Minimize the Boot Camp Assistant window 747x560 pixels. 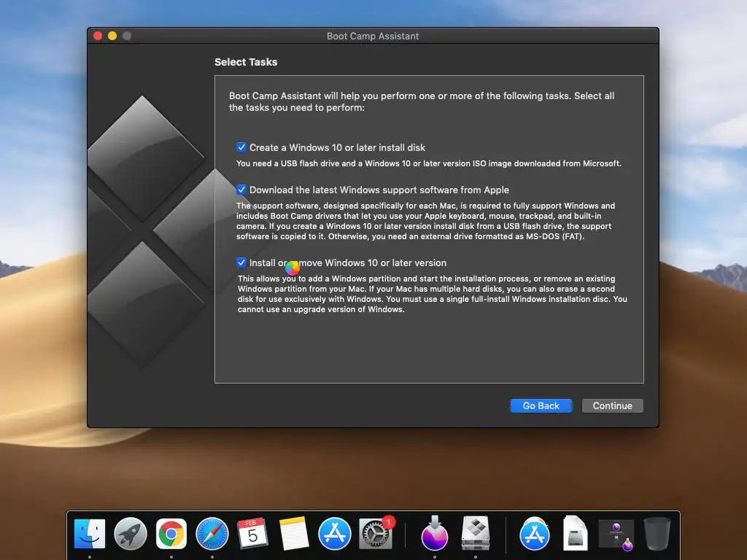click(x=112, y=36)
